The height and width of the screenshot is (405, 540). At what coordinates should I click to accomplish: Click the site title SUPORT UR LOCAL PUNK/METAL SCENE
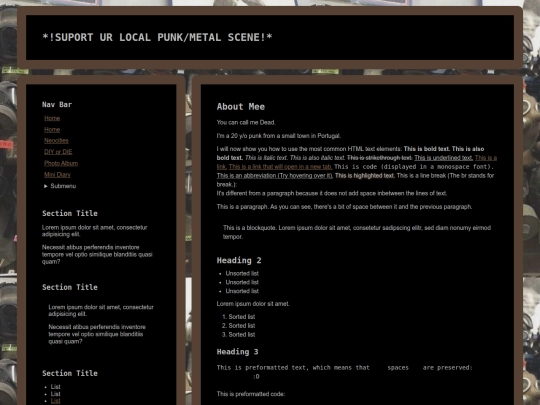coord(157,37)
